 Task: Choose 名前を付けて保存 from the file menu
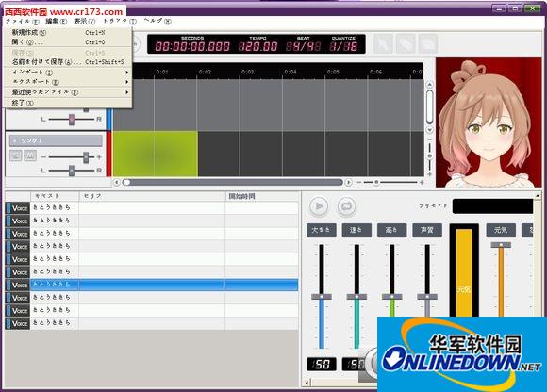[68, 62]
